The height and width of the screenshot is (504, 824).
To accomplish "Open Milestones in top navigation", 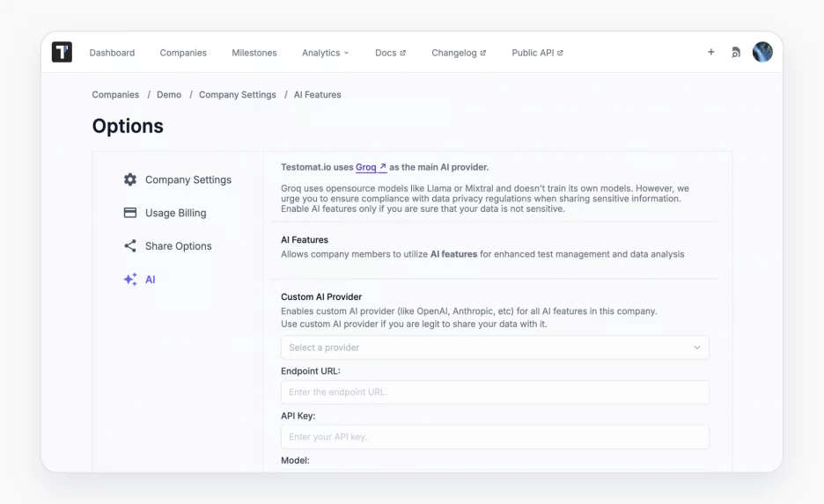I will pos(254,53).
